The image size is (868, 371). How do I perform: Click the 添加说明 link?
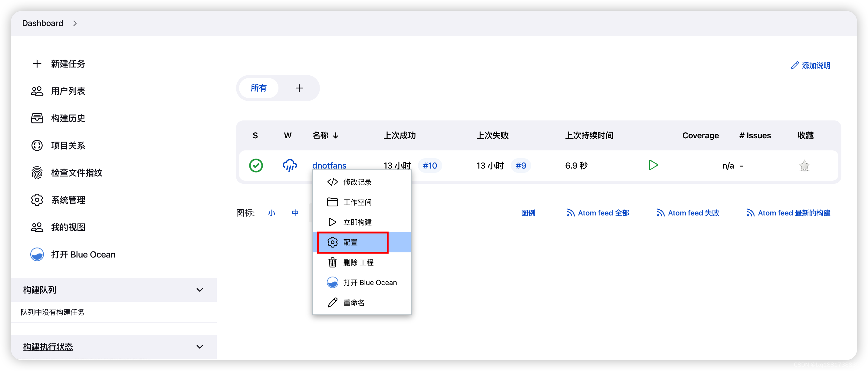pos(810,65)
